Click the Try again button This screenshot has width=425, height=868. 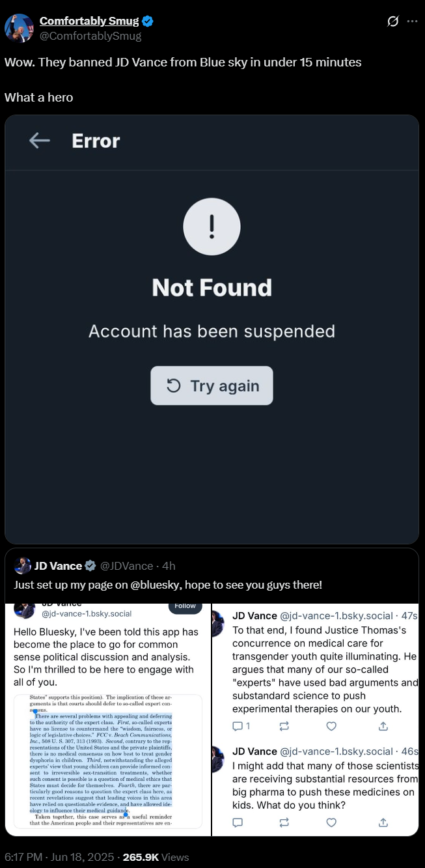coord(212,385)
